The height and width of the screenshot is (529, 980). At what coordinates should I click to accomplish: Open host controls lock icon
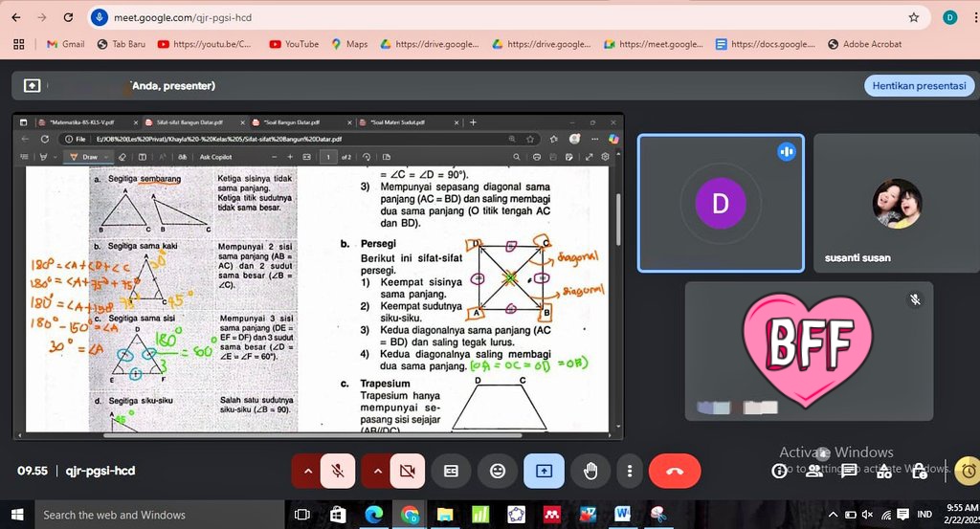[920, 471]
